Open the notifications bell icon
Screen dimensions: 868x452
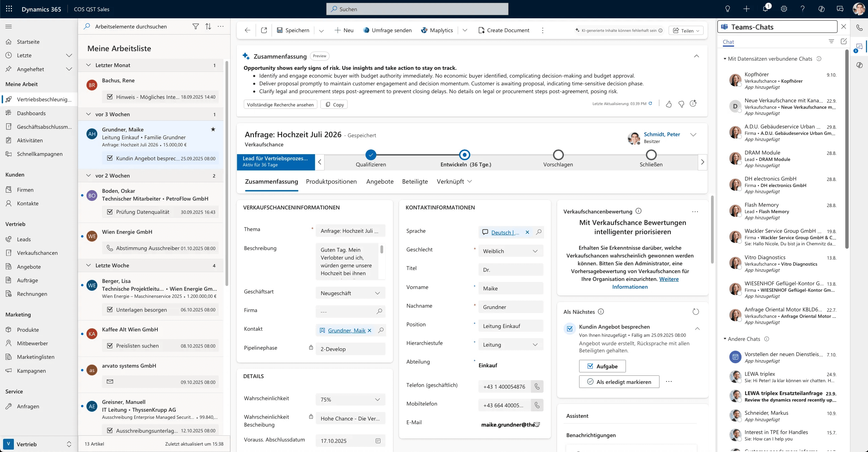coord(765,9)
